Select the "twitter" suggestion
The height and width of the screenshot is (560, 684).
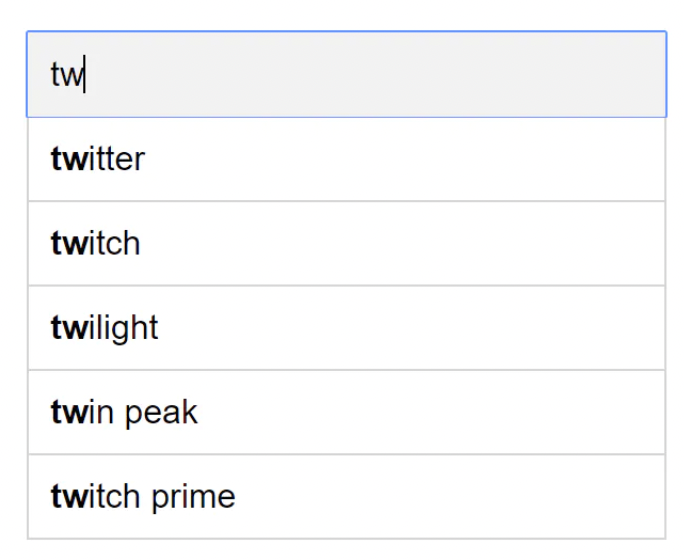click(x=98, y=159)
